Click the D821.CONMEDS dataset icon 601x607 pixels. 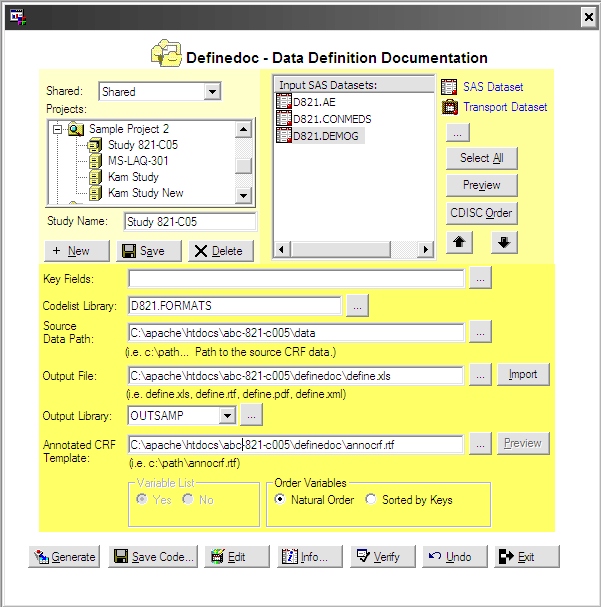click(x=284, y=119)
